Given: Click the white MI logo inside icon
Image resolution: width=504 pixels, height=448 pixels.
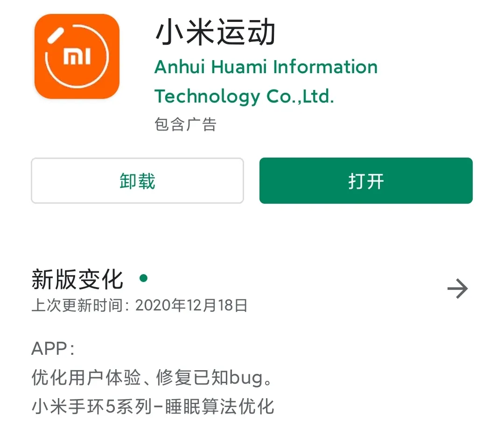Looking at the screenshot, I should 77,56.
